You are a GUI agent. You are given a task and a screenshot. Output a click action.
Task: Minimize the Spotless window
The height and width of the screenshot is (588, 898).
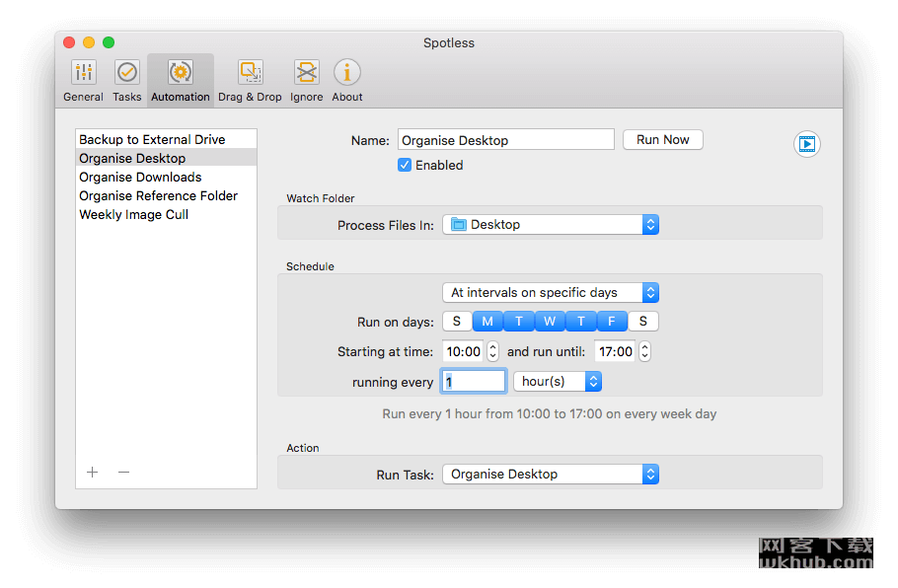(x=89, y=42)
